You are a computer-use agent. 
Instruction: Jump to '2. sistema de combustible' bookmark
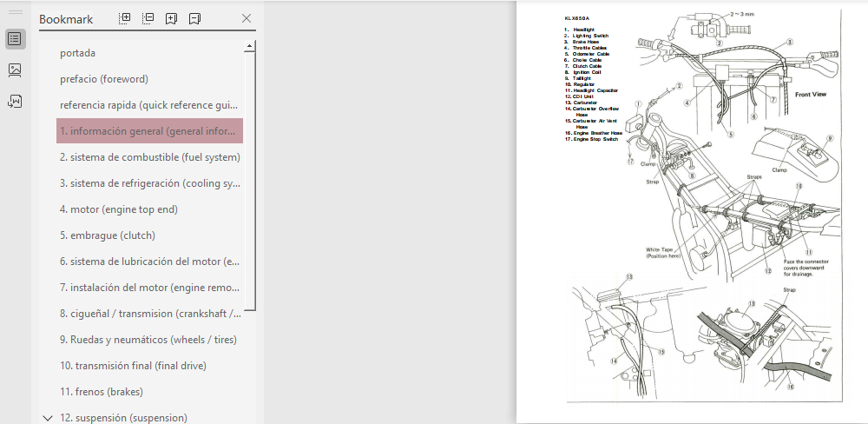149,157
